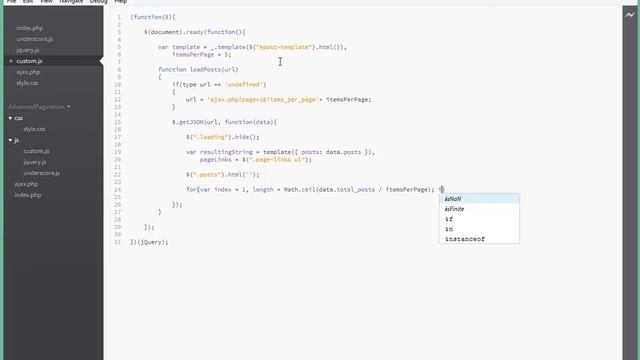Choose isFinite from the code hint list
Viewport: 640px width, 360px height.
click(479, 209)
